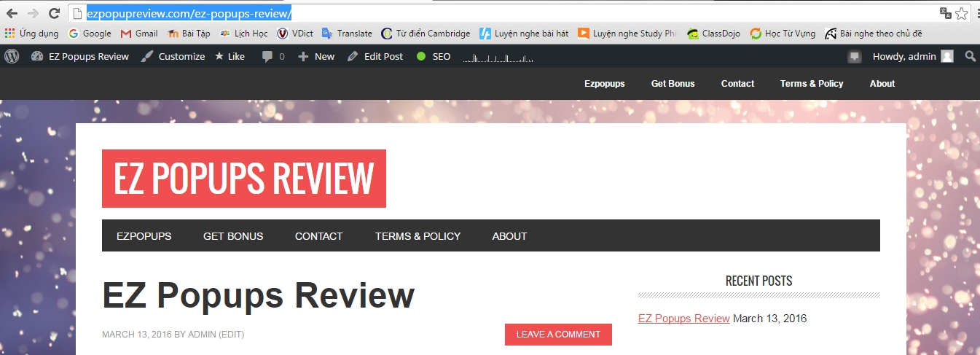
Task: Select Contact in top dark menu
Action: (737, 84)
